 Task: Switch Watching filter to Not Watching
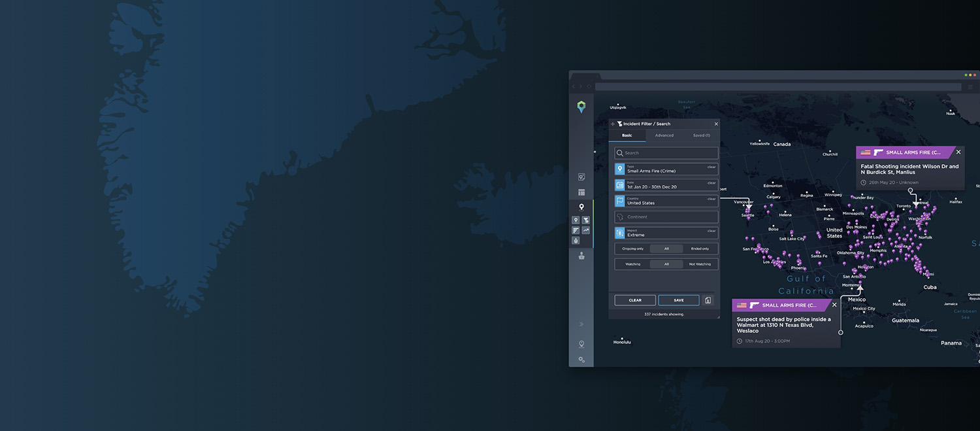(x=700, y=264)
